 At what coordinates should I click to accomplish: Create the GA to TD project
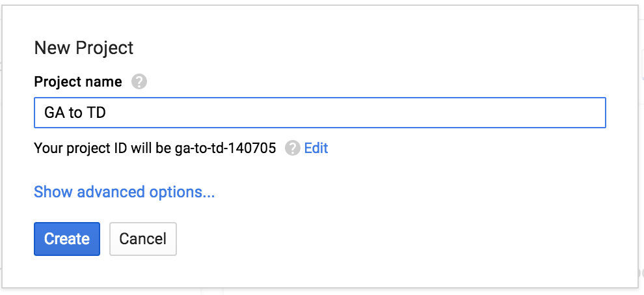66,239
